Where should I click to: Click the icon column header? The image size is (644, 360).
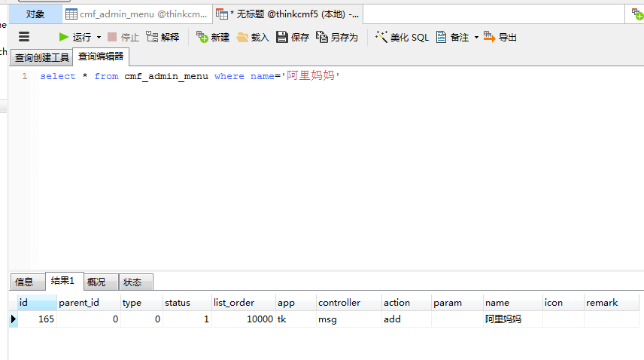pos(563,303)
